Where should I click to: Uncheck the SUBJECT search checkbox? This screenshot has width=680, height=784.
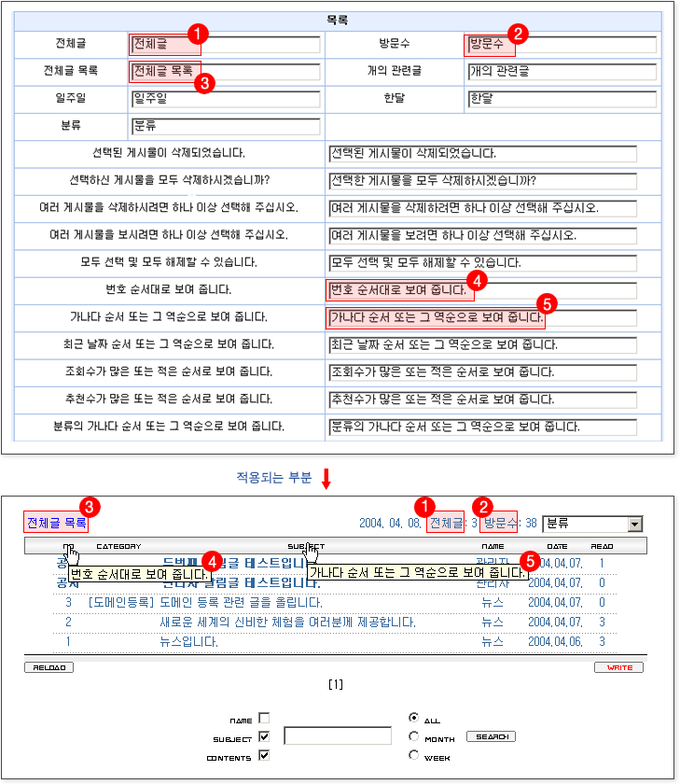tap(264, 736)
